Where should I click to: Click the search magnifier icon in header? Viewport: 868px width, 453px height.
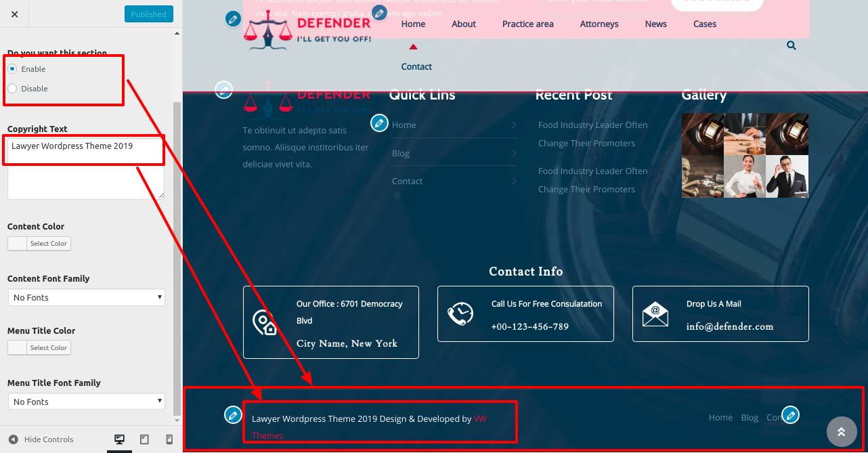click(791, 46)
